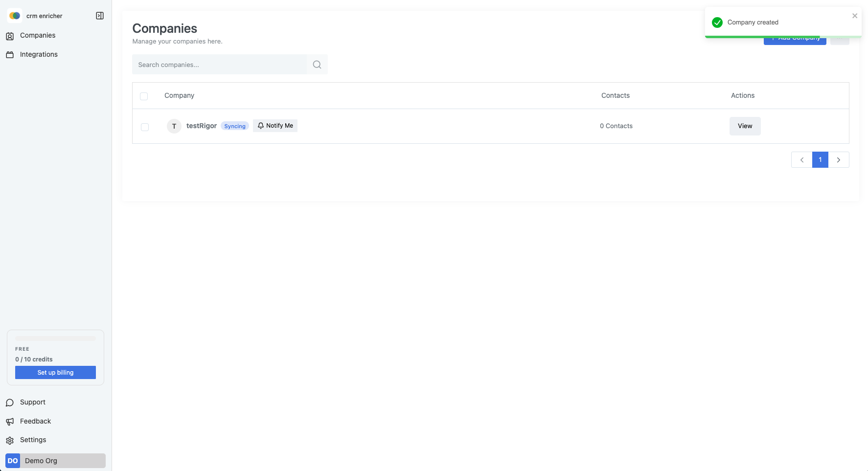The image size is (868, 471).
Task: Open Integrations in the sidebar
Action: (x=39, y=54)
